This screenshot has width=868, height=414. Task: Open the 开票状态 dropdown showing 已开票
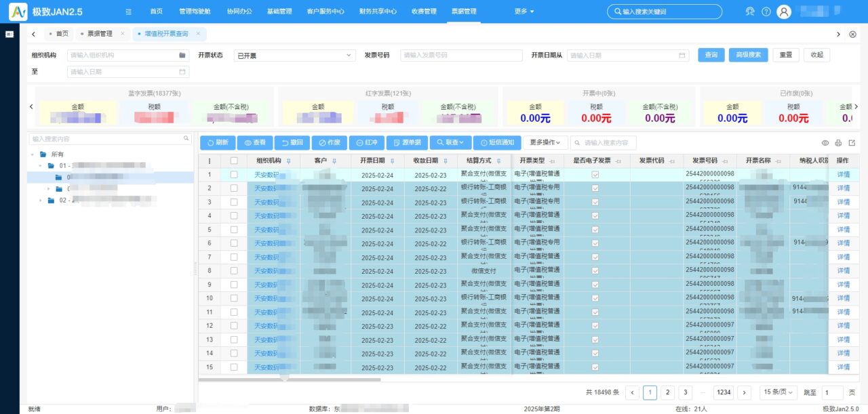pyautogui.click(x=294, y=56)
